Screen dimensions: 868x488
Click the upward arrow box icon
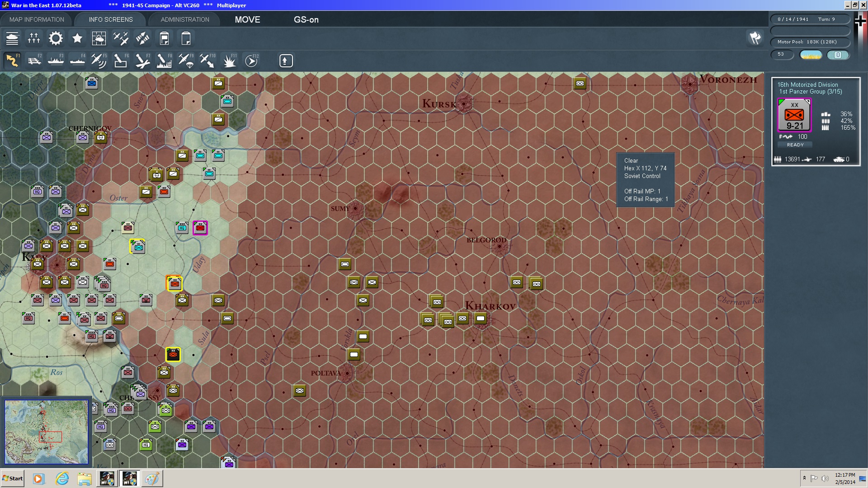coord(286,61)
